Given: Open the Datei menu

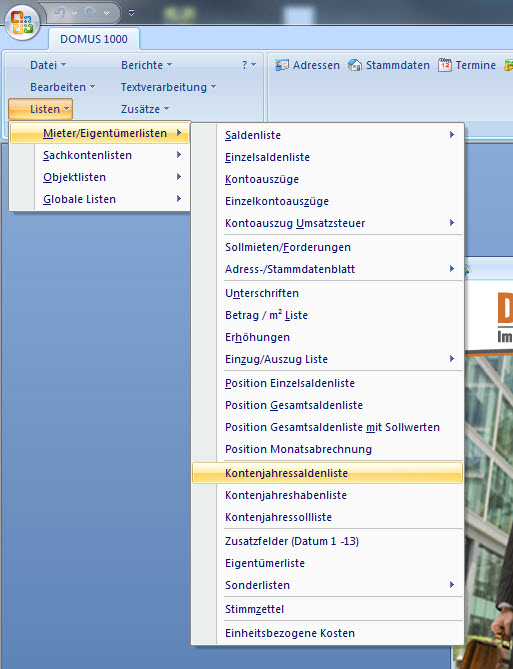Looking at the screenshot, I should [x=48, y=65].
